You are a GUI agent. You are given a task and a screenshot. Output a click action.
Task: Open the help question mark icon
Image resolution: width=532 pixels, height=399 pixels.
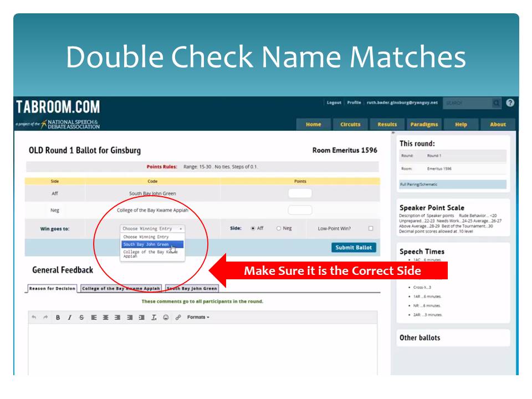click(x=510, y=103)
